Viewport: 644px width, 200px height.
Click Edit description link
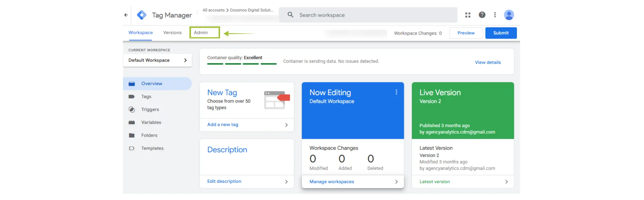pyautogui.click(x=224, y=181)
